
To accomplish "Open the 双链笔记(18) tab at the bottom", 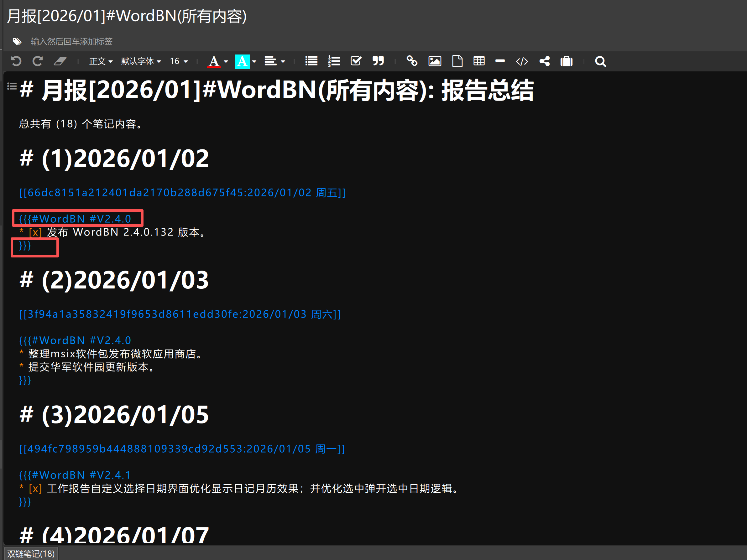I will tap(31, 554).
